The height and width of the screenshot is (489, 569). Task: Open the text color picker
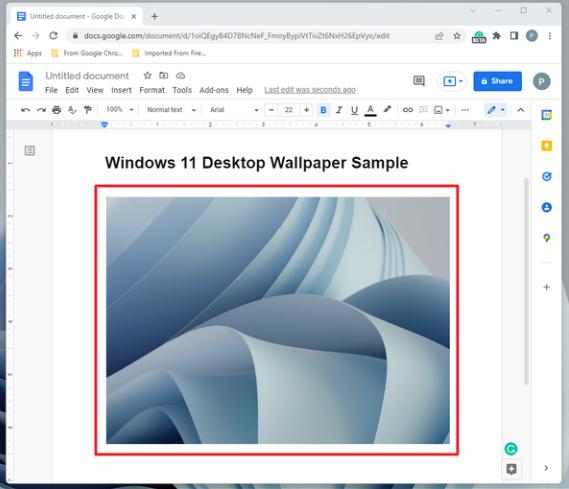tap(370, 110)
